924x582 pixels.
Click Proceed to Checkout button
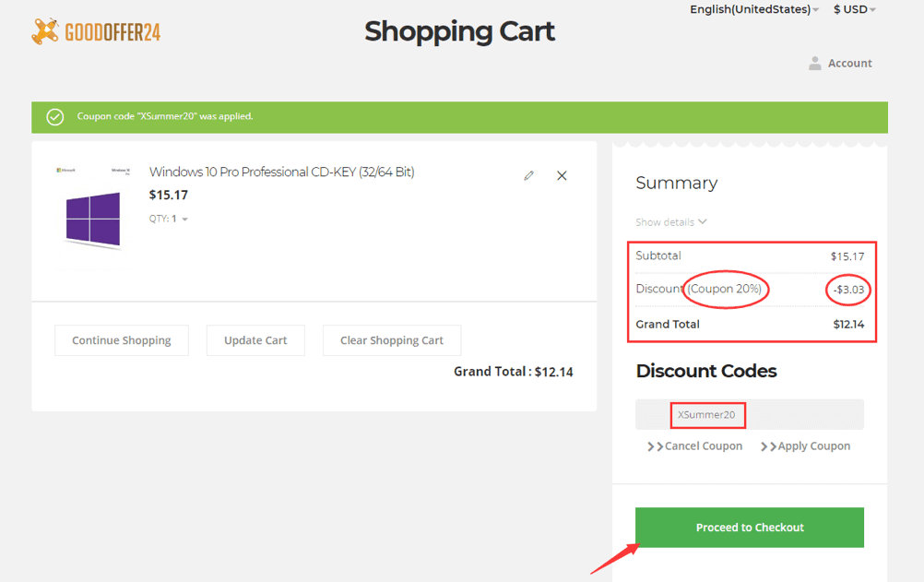pos(750,528)
